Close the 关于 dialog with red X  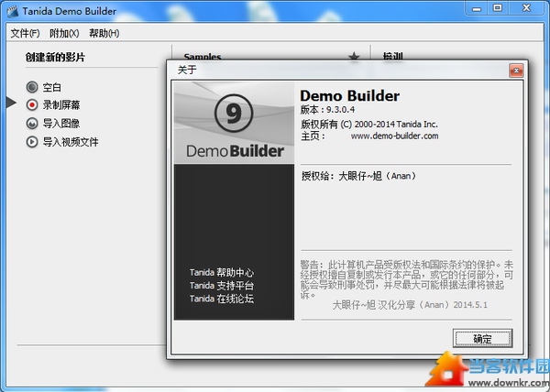pyautogui.click(x=516, y=71)
